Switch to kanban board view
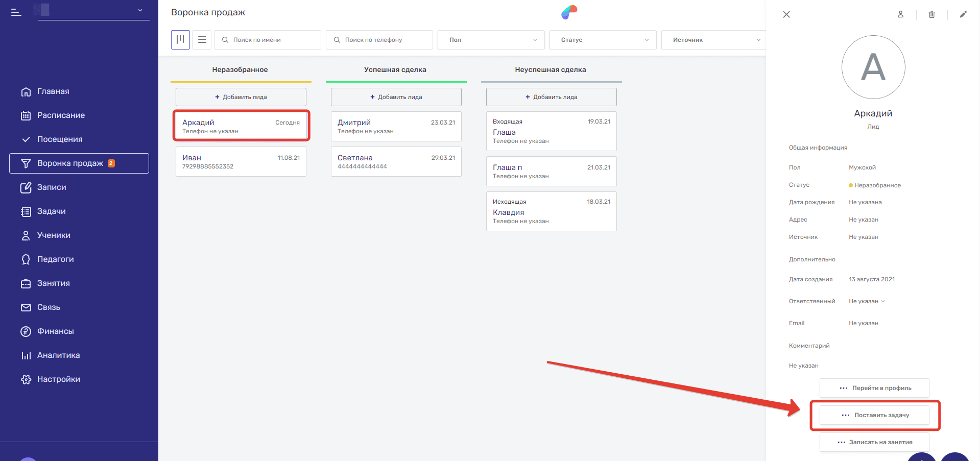 tap(180, 39)
